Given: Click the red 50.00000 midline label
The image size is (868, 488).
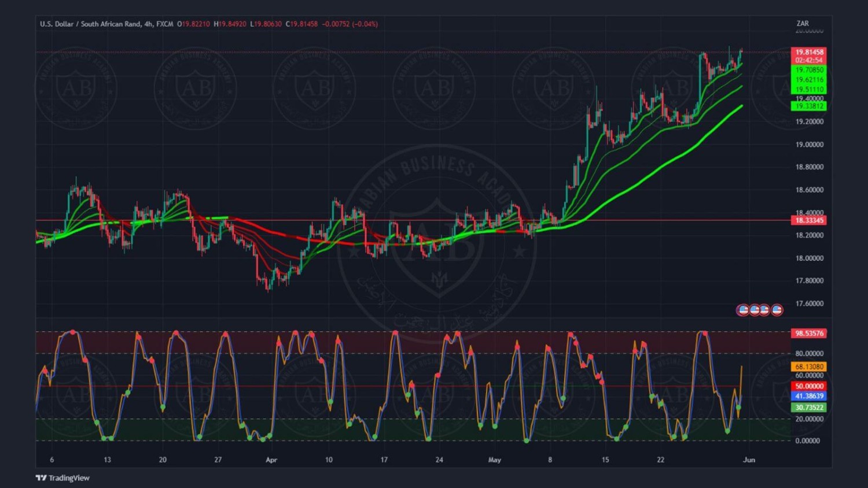Looking at the screenshot, I should coord(809,386).
